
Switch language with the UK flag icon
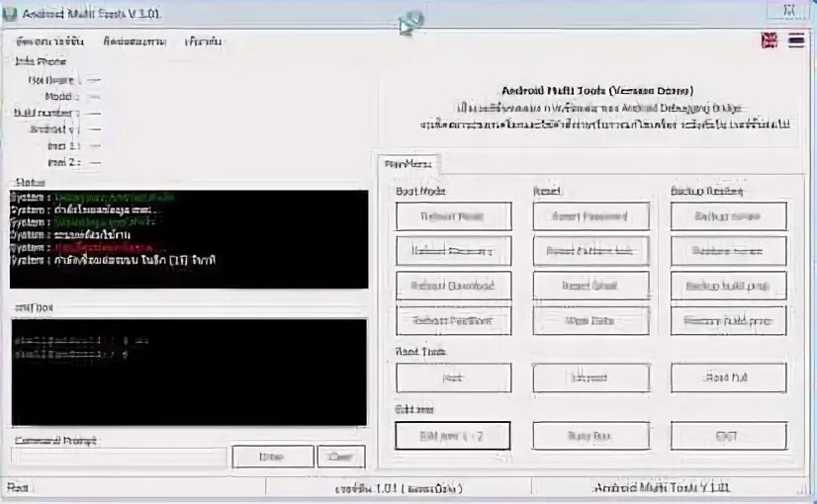[770, 41]
